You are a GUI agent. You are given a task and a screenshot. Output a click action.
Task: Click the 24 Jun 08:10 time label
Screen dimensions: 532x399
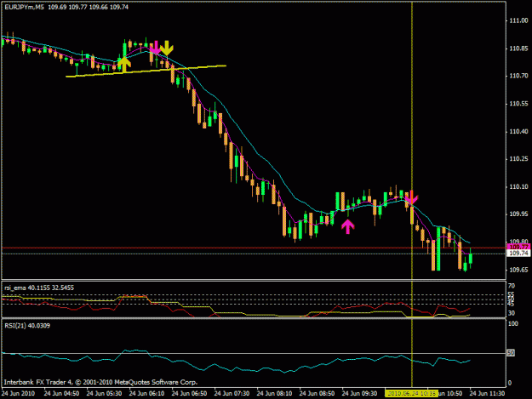(274, 393)
